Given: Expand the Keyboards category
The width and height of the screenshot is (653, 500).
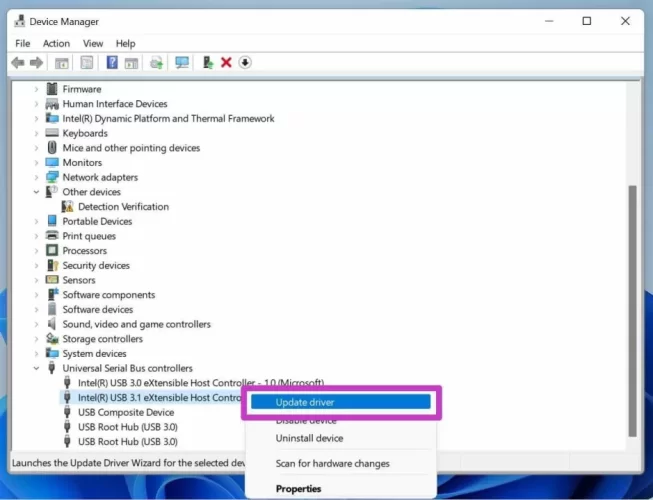Looking at the screenshot, I should point(37,133).
